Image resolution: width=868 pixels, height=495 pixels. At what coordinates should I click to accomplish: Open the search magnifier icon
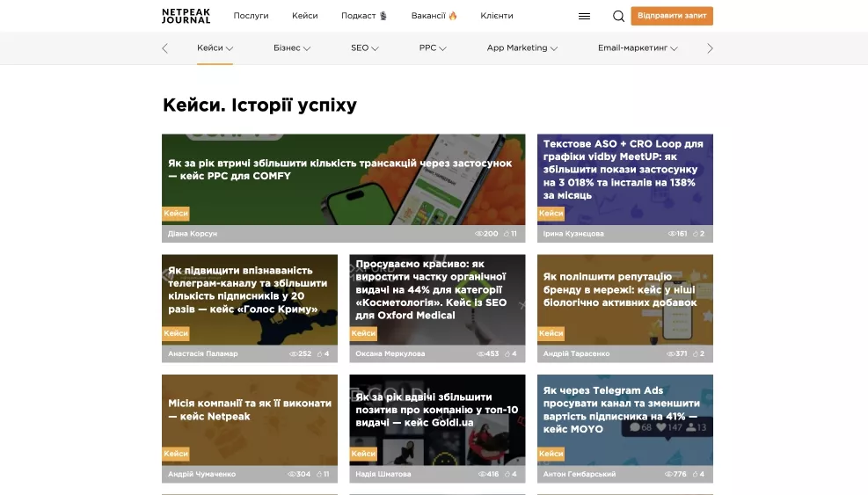click(618, 16)
